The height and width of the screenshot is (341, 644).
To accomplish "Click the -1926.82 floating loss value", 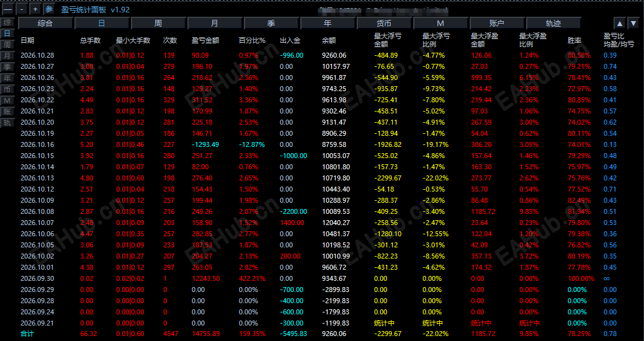I will (x=388, y=144).
